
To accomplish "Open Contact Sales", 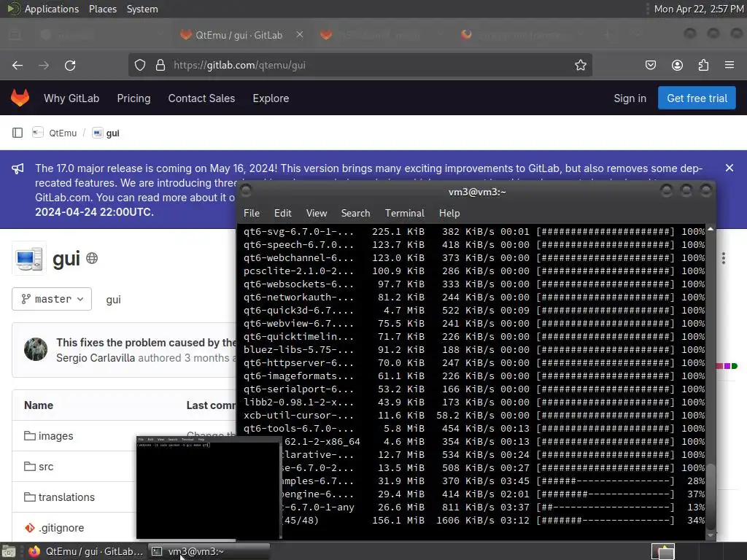I will [x=201, y=98].
